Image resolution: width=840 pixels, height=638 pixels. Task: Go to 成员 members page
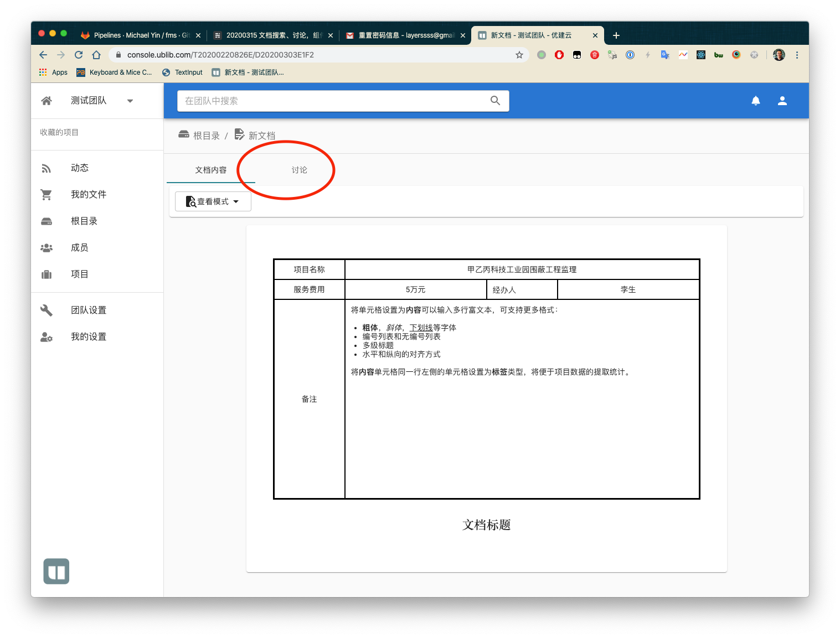pyautogui.click(x=79, y=248)
